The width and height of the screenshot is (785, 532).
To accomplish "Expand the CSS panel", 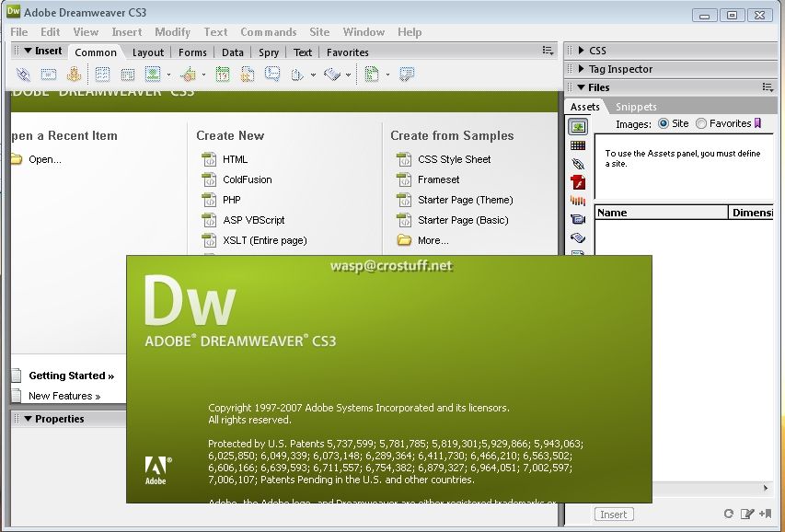I will point(582,50).
